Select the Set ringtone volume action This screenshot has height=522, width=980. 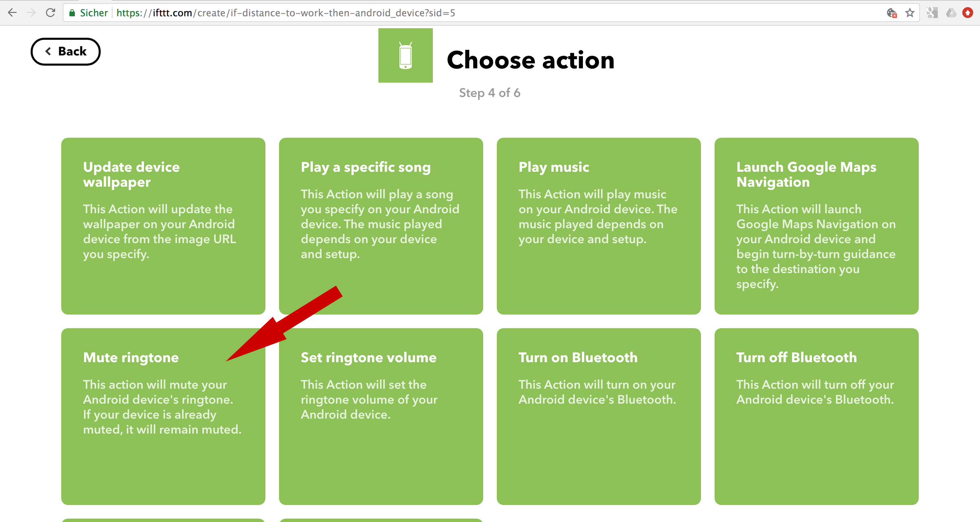click(x=381, y=416)
